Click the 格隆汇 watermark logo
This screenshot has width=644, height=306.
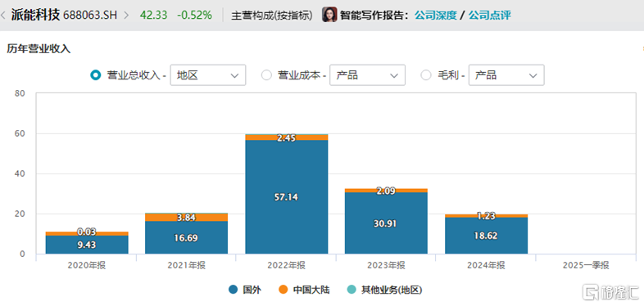click(613, 292)
